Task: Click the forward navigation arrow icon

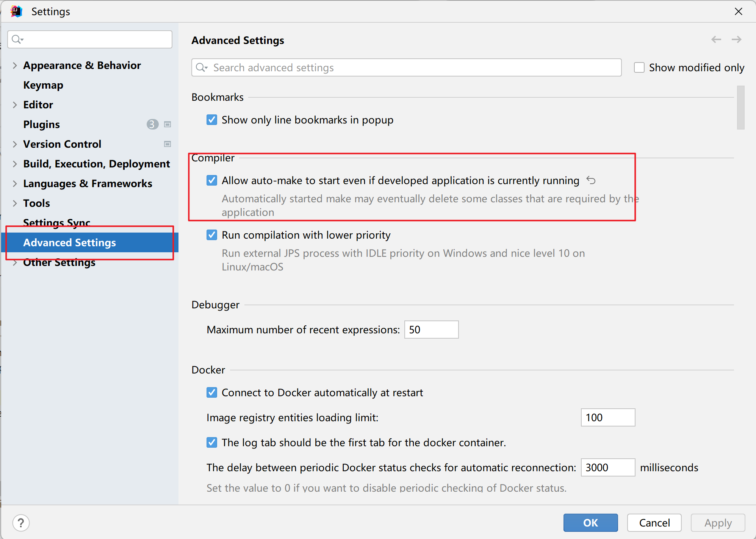Action: click(736, 39)
